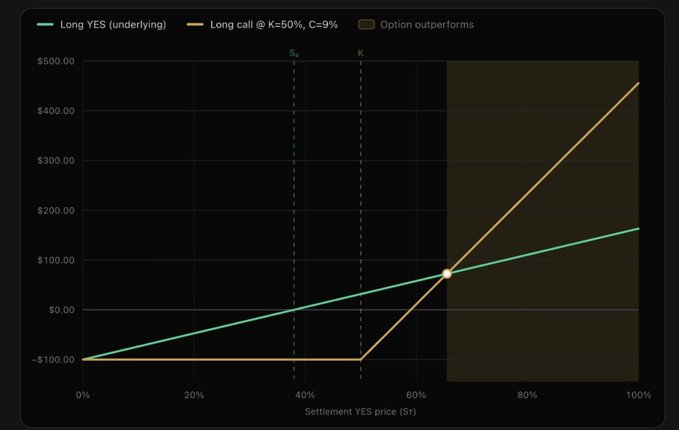This screenshot has width=679, height=430.
Task: Toggle the Option outperforms legend entry
Action: coord(416,25)
